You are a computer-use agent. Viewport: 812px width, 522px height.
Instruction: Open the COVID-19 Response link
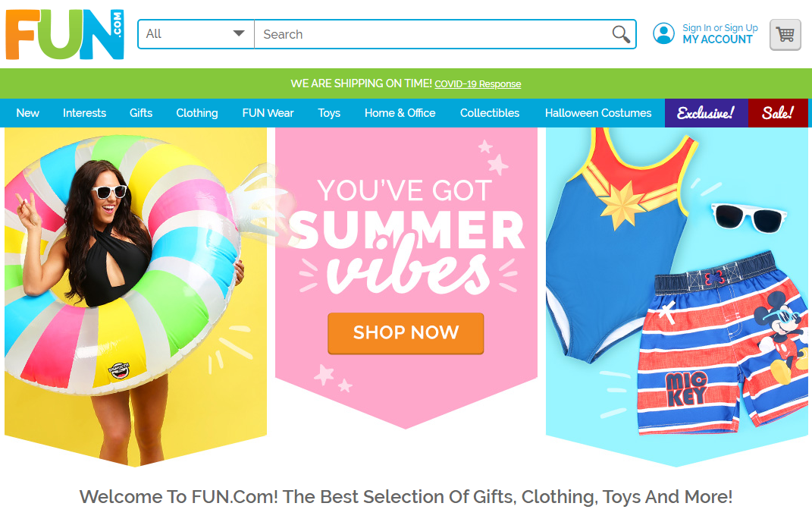click(x=478, y=84)
